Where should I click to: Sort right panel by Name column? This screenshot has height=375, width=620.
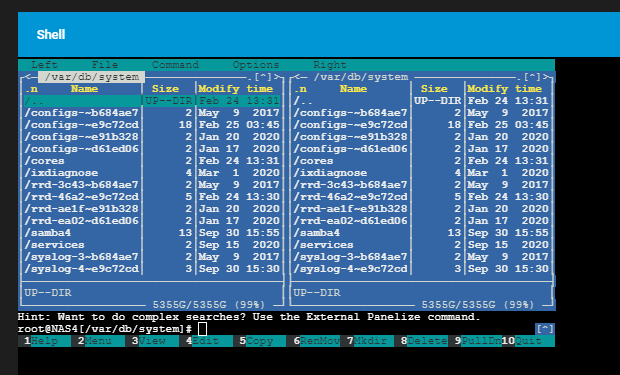pos(353,89)
